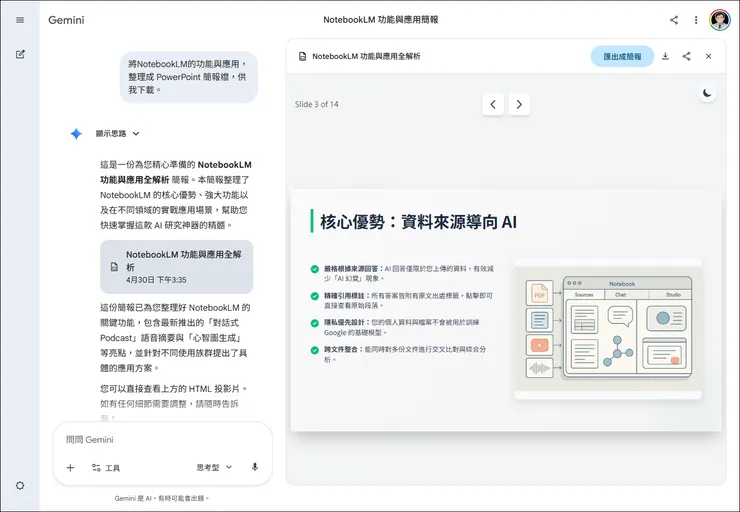Close the presentation canvas panel
The height and width of the screenshot is (512, 740).
coord(708,56)
